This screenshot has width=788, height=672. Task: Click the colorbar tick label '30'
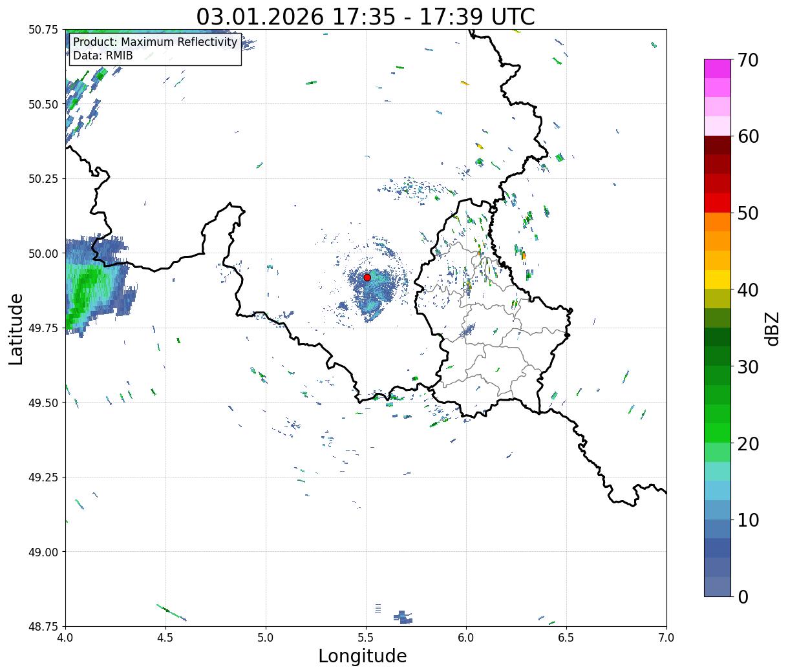point(748,366)
